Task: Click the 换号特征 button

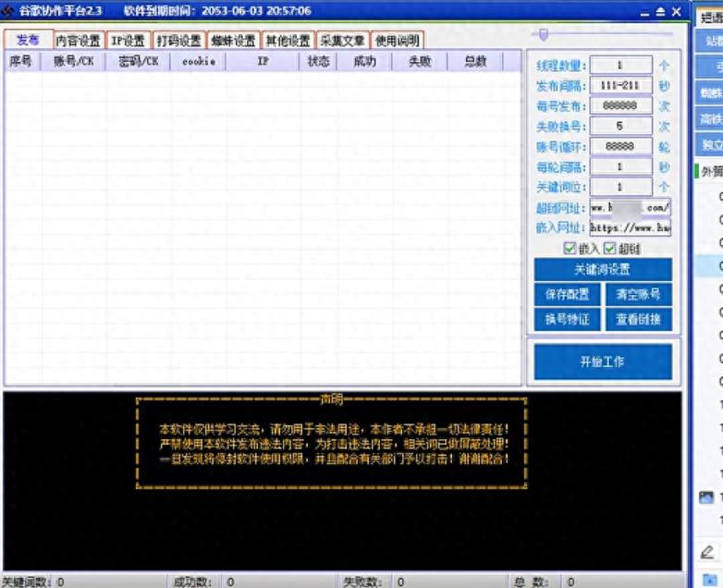Action: coord(567,319)
